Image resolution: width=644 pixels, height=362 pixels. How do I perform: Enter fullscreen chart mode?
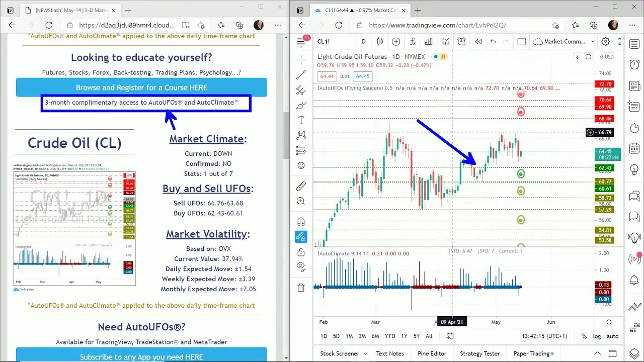point(619,42)
